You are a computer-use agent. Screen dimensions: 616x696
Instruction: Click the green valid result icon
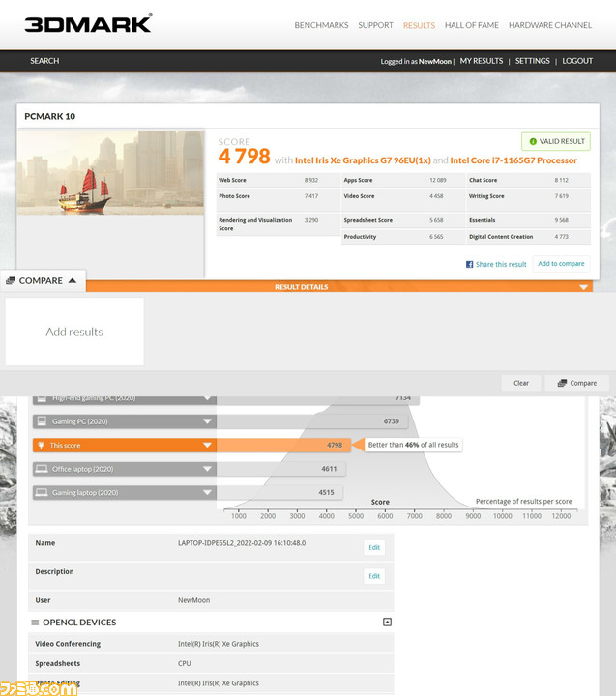pyautogui.click(x=533, y=141)
